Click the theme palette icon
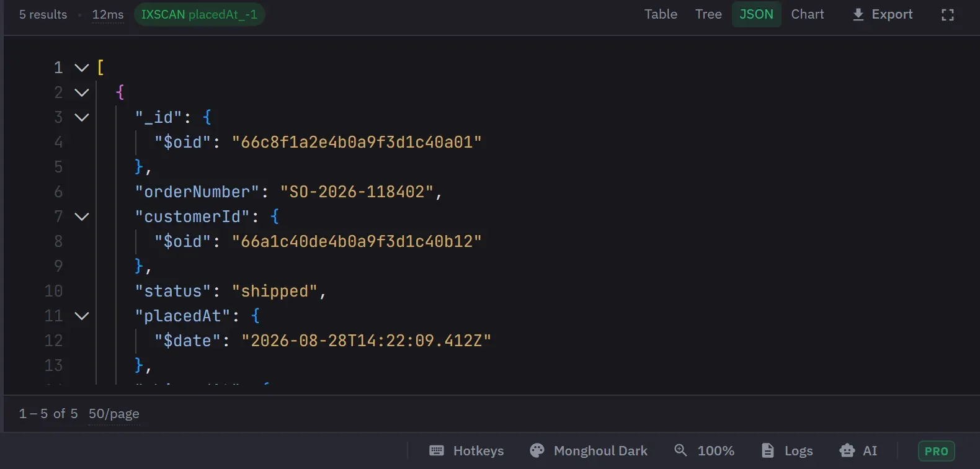 click(x=537, y=450)
